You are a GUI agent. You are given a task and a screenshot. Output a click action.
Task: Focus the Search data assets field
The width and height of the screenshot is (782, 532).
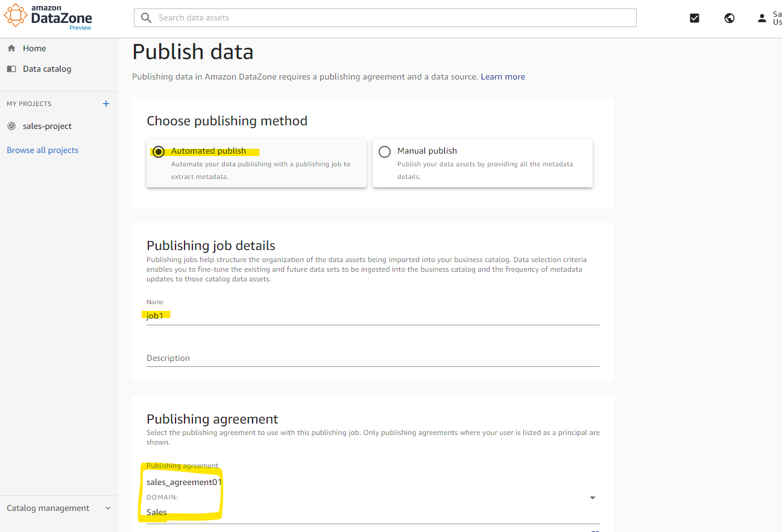pyautogui.click(x=385, y=18)
